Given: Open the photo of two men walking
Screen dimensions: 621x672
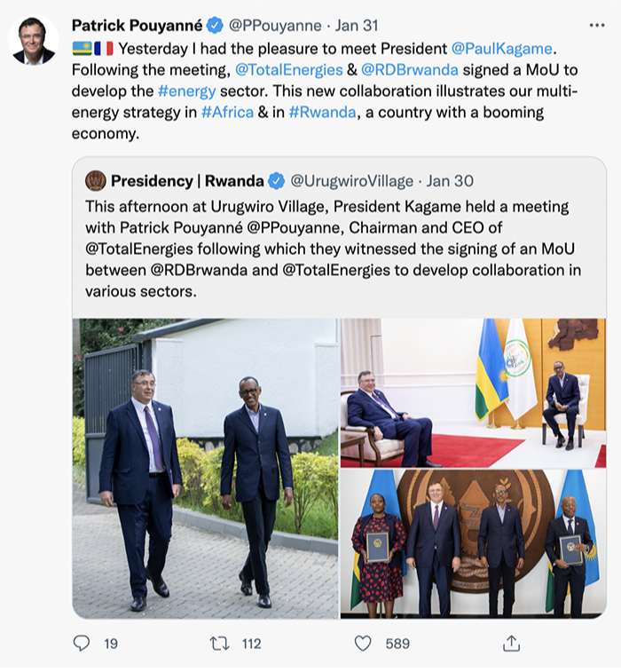Looking at the screenshot, I should pos(205,468).
